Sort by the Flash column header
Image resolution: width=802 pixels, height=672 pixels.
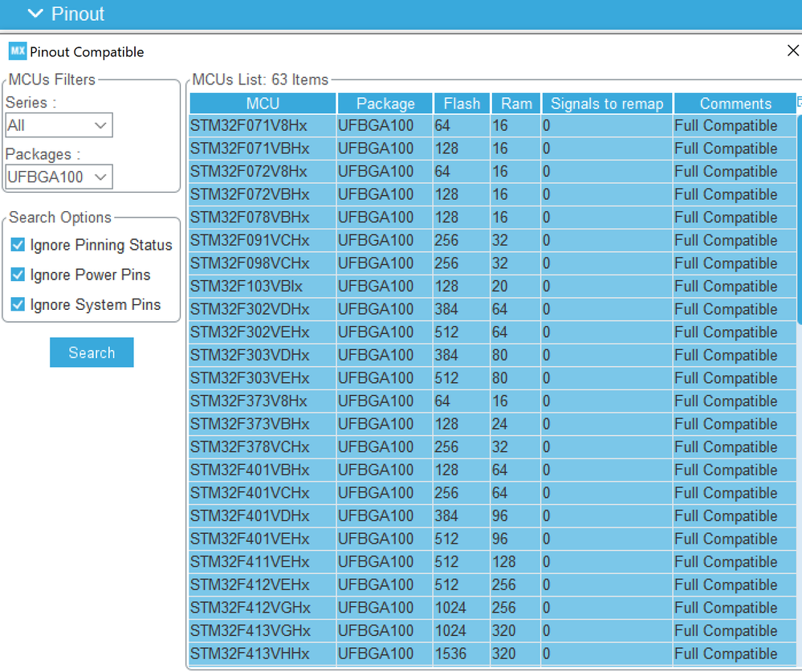tap(462, 104)
